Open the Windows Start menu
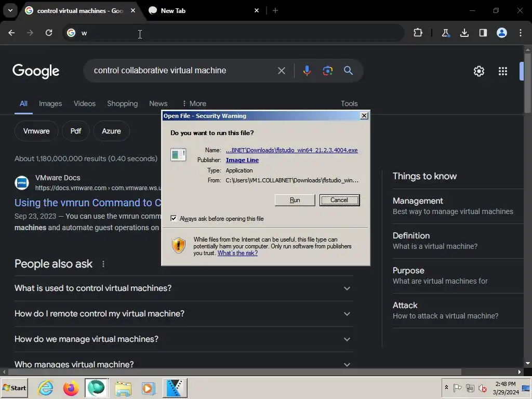The width and height of the screenshot is (532, 399). (x=14, y=388)
